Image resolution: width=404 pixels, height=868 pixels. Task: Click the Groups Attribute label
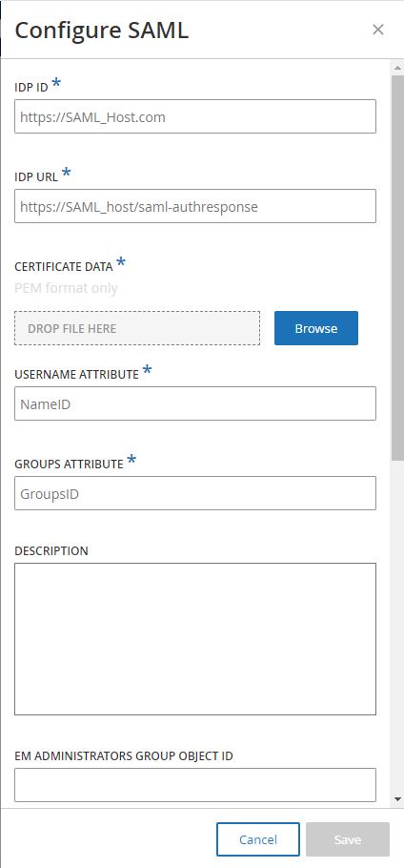click(x=70, y=465)
